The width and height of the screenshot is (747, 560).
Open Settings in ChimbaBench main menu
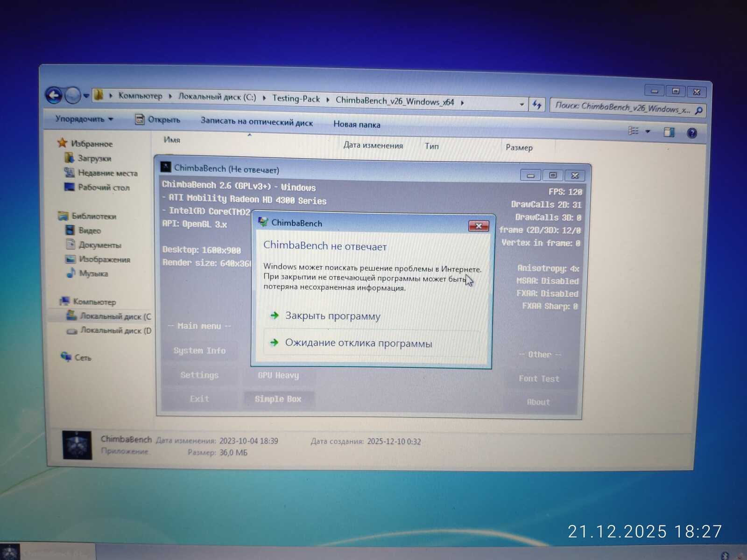(x=199, y=375)
